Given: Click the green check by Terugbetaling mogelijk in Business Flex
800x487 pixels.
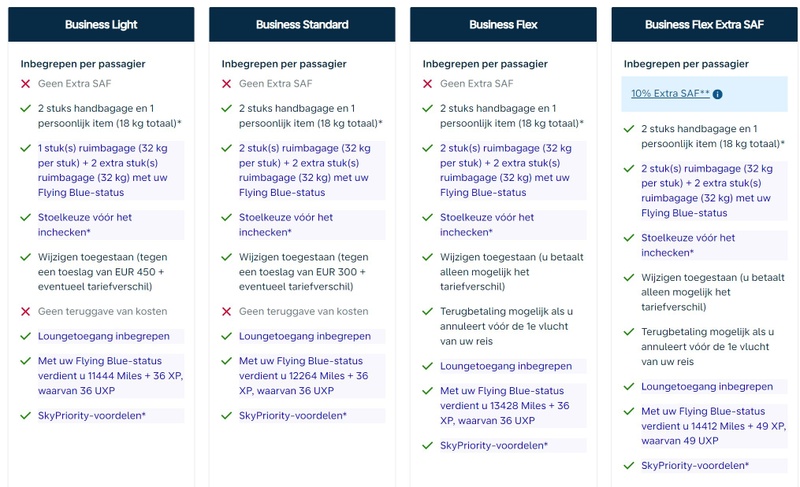Looking at the screenshot, I should click(x=428, y=312).
